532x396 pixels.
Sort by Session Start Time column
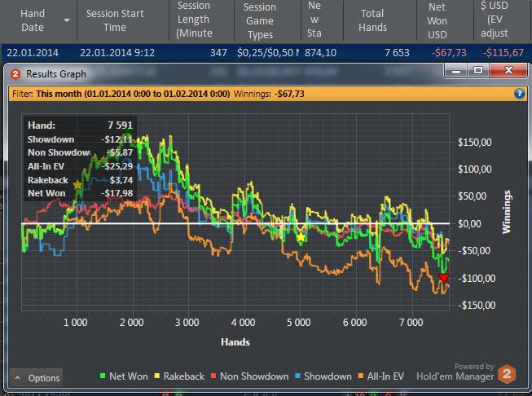(x=115, y=20)
